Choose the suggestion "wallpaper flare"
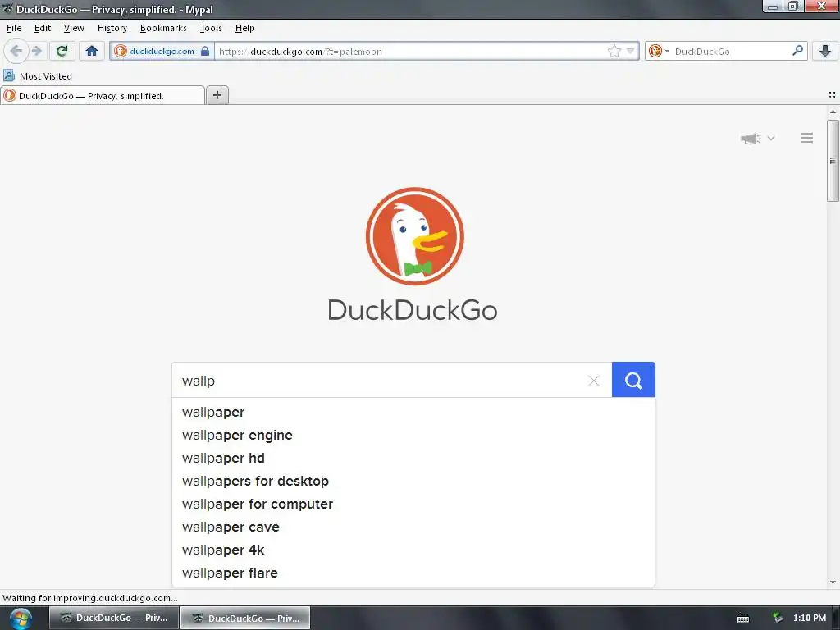The image size is (840, 630). 413,573
